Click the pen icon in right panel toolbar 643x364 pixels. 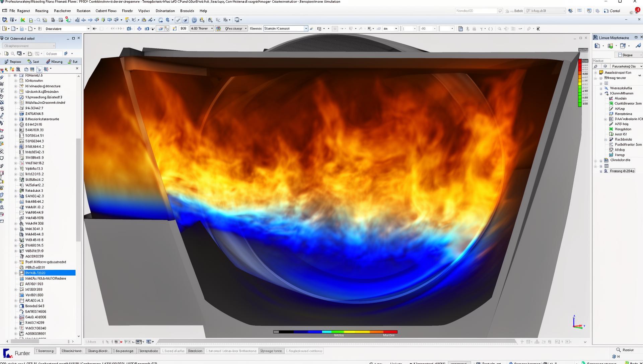638,46
